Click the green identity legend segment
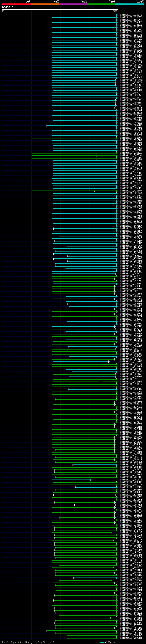The height and width of the screenshot is (644, 146). (x=101, y=4)
